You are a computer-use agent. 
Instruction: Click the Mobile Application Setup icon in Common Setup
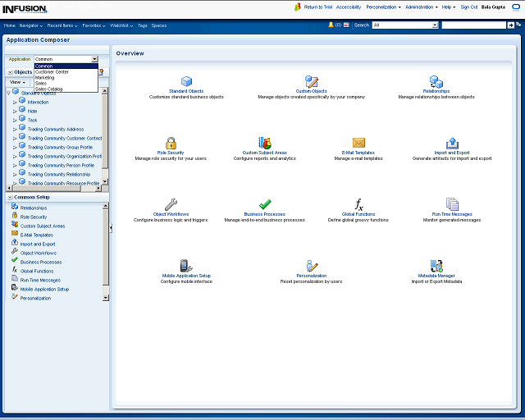15,287
